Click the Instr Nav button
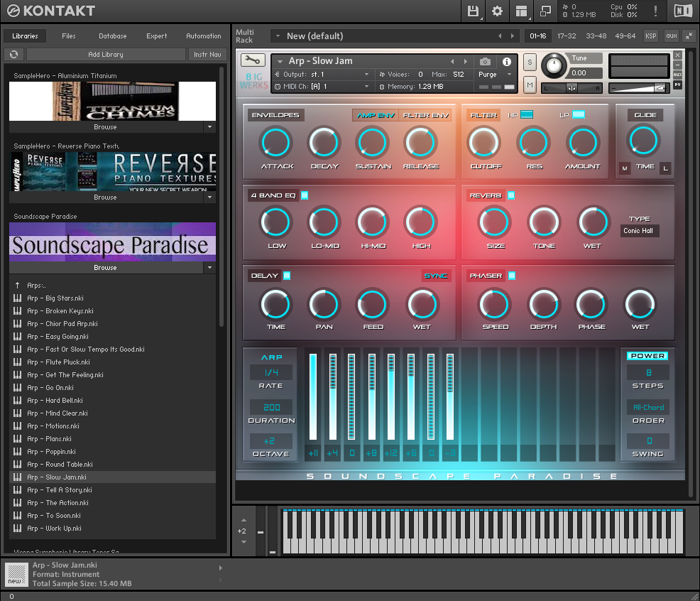The width and height of the screenshot is (700, 601). pyautogui.click(x=207, y=54)
